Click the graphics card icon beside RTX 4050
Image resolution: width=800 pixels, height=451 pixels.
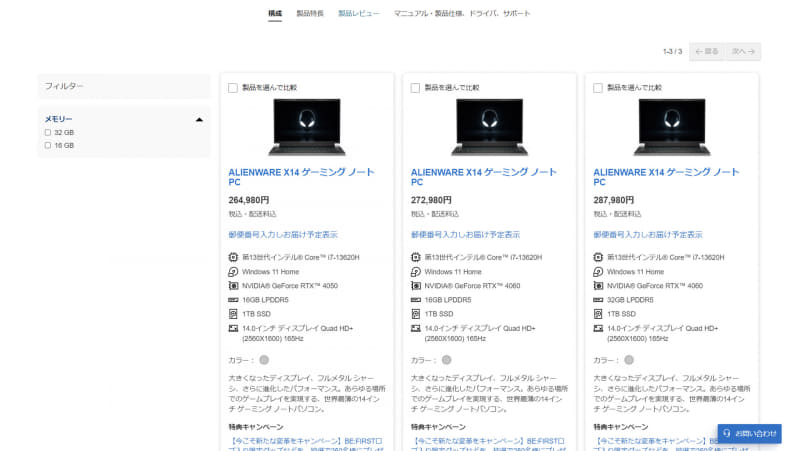(x=233, y=286)
